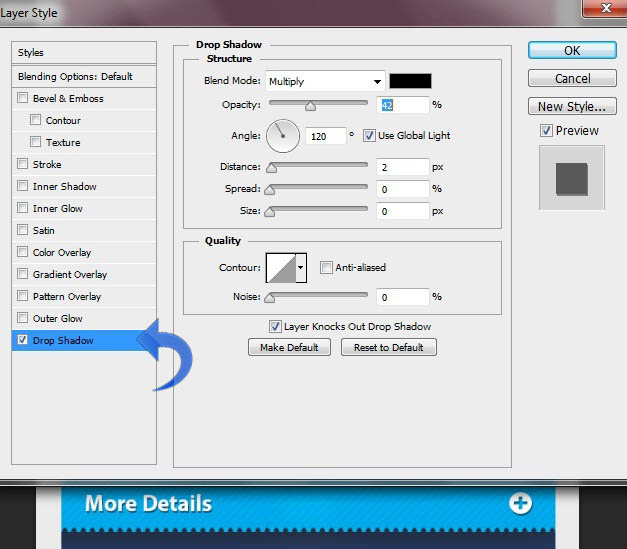Click the contour curve thumbnail
Viewport: 627px width, 549px height.
(x=282, y=268)
